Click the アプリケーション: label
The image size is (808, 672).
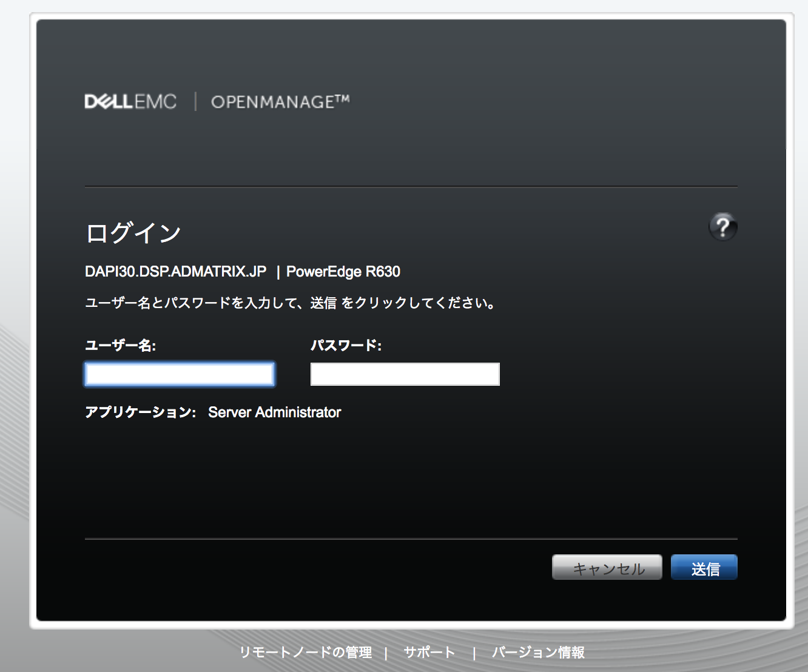click(141, 412)
